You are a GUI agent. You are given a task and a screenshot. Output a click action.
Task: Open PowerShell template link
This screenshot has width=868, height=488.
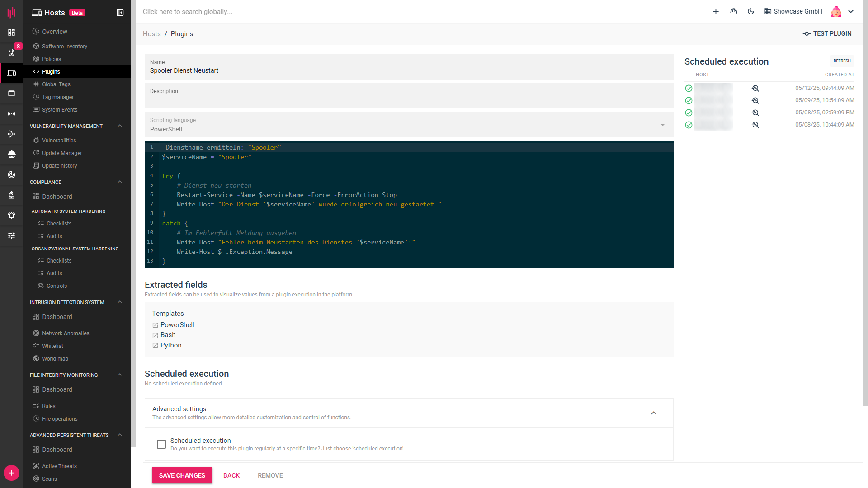click(x=177, y=325)
